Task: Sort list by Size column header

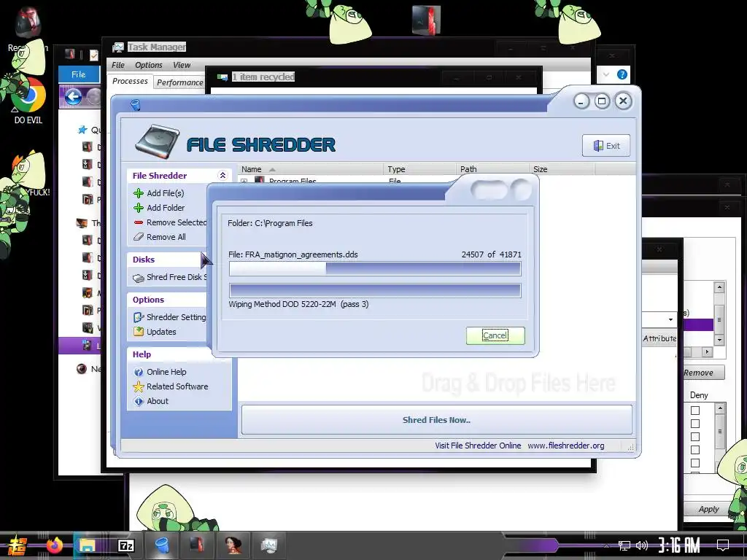Action: 561,169
